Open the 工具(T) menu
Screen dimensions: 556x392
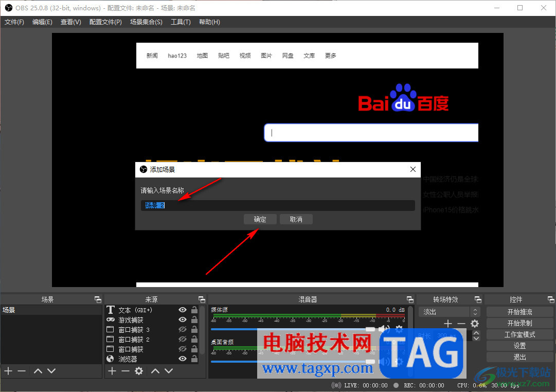tap(181, 22)
